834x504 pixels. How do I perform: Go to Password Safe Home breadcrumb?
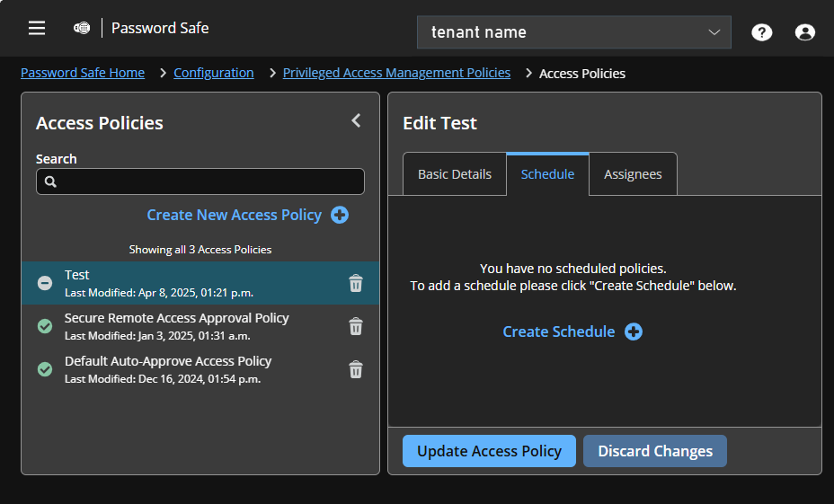tap(83, 73)
